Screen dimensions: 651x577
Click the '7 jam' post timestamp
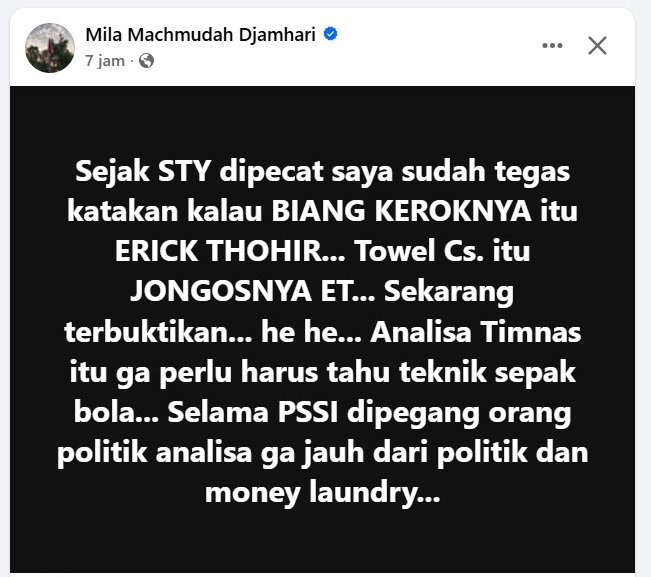click(x=105, y=61)
